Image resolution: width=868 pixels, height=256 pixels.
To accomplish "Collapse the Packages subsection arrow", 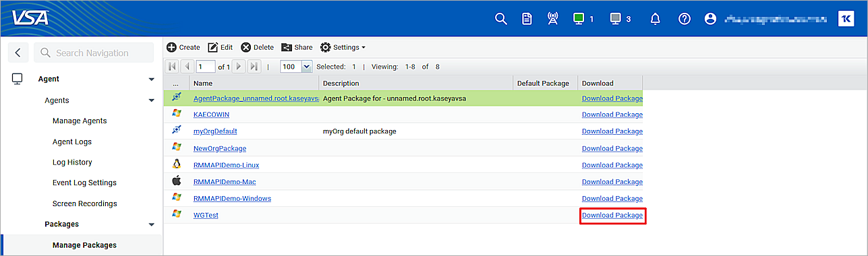I will point(151,224).
